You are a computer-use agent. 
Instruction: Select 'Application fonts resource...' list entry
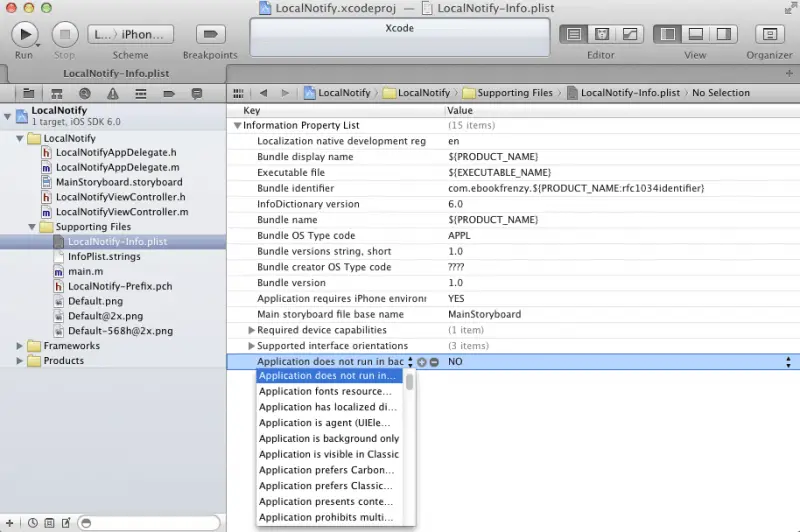328,392
